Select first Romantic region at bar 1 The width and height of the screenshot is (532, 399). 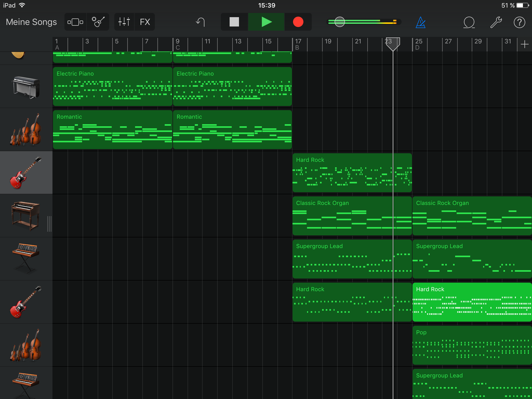pos(112,130)
